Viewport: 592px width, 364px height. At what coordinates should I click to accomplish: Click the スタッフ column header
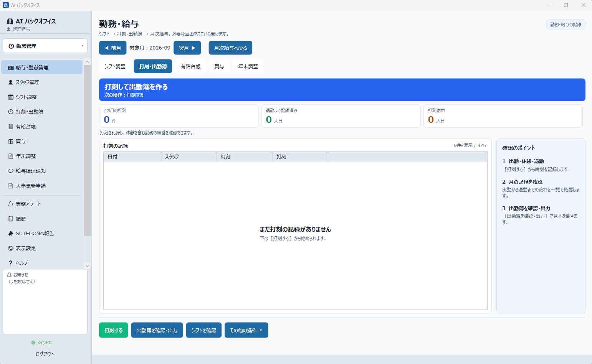pos(189,156)
